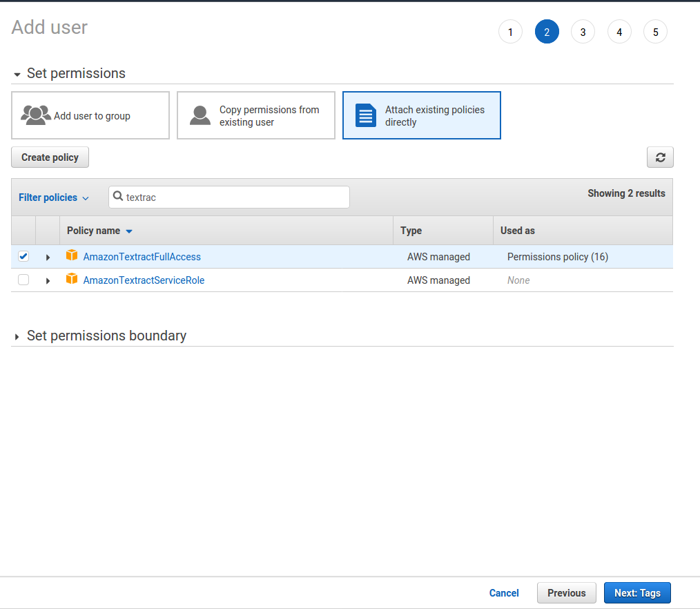Click the Showing 2 results text
The width and height of the screenshot is (700, 609).
click(626, 193)
